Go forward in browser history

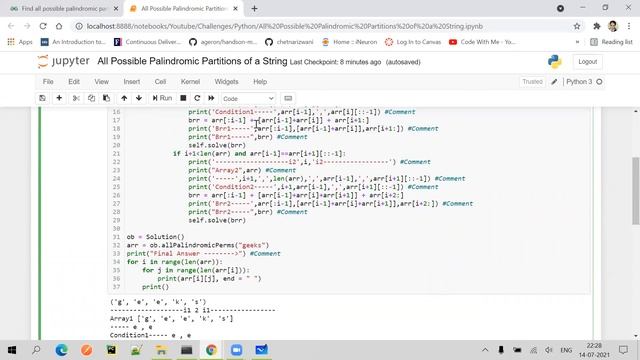[27, 26]
